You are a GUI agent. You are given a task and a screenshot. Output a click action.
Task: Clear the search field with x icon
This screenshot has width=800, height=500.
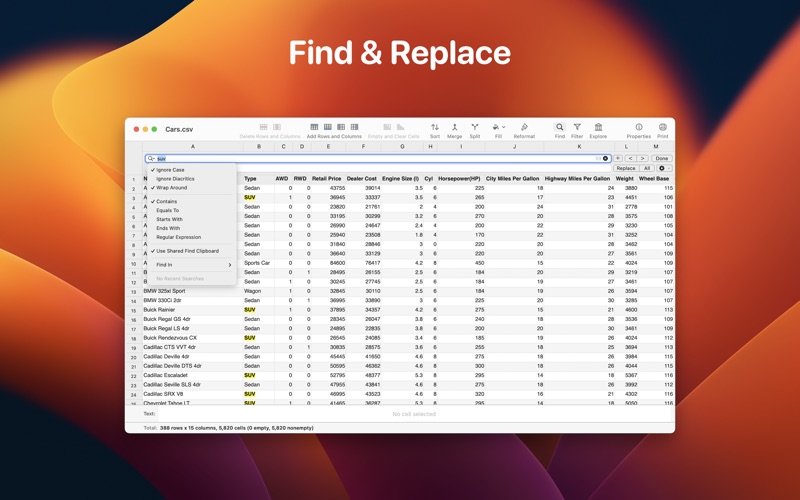coord(606,159)
